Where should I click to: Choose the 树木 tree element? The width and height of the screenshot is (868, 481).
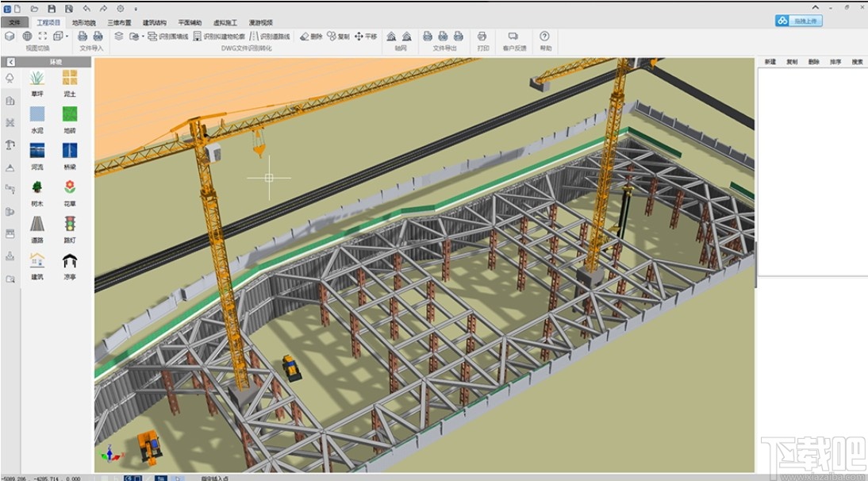pyautogui.click(x=36, y=187)
